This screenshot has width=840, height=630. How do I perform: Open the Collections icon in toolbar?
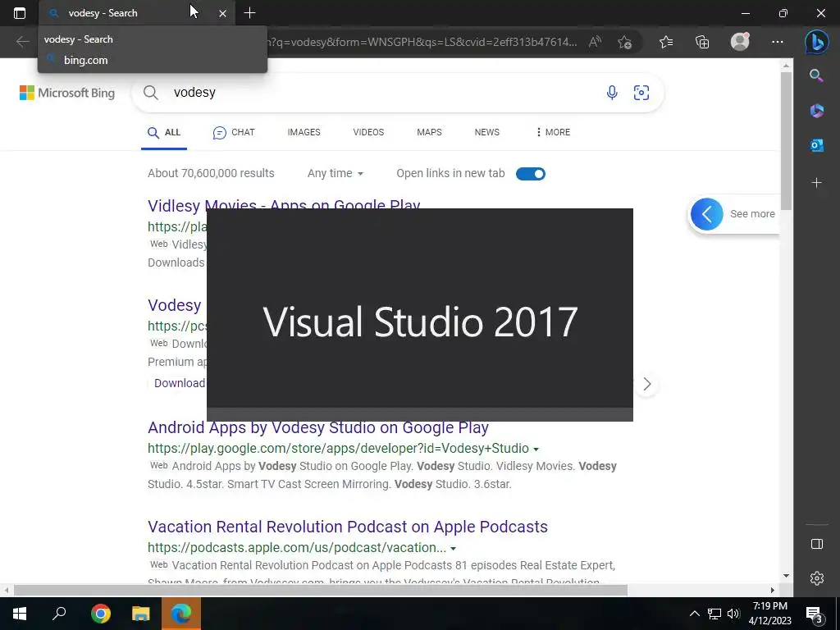point(702,42)
